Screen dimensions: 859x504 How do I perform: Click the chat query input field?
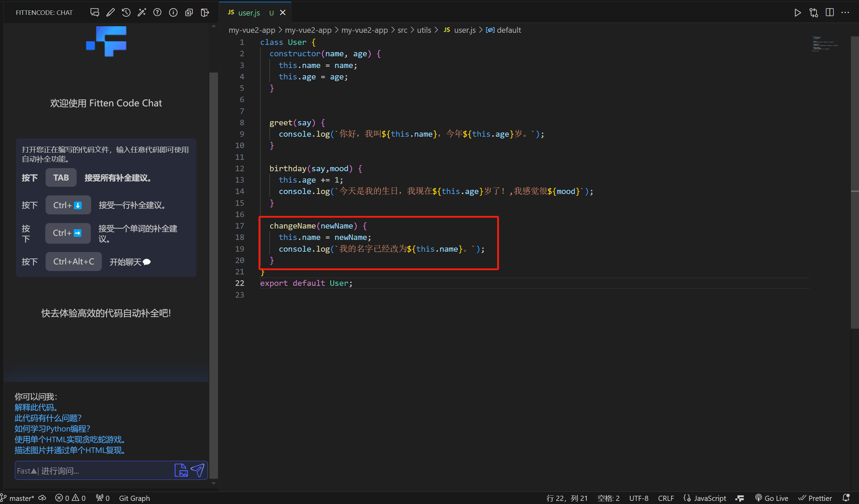tap(103, 471)
